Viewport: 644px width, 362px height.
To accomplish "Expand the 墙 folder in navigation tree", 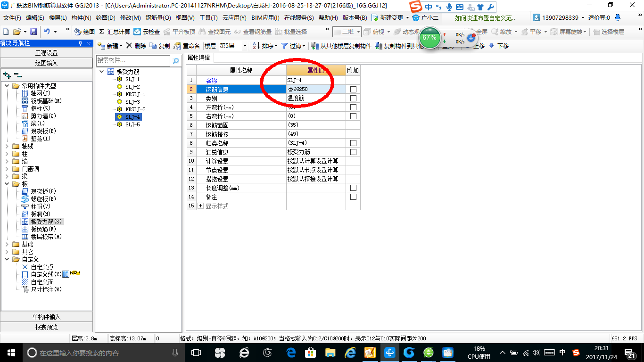I will coord(7,161).
